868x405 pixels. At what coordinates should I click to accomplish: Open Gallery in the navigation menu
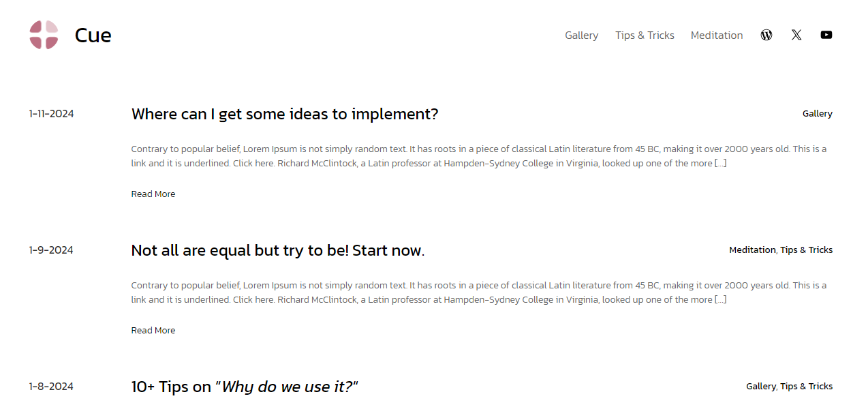coord(581,35)
